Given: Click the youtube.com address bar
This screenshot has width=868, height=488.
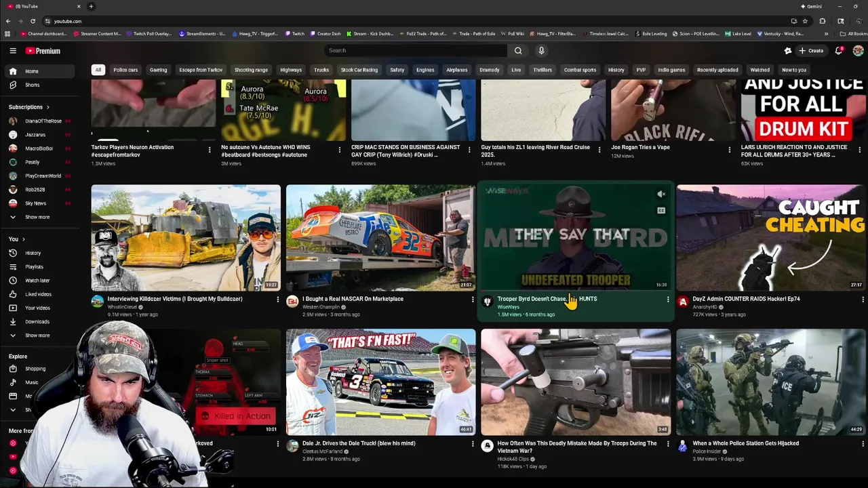Looking at the screenshot, I should (x=414, y=21).
